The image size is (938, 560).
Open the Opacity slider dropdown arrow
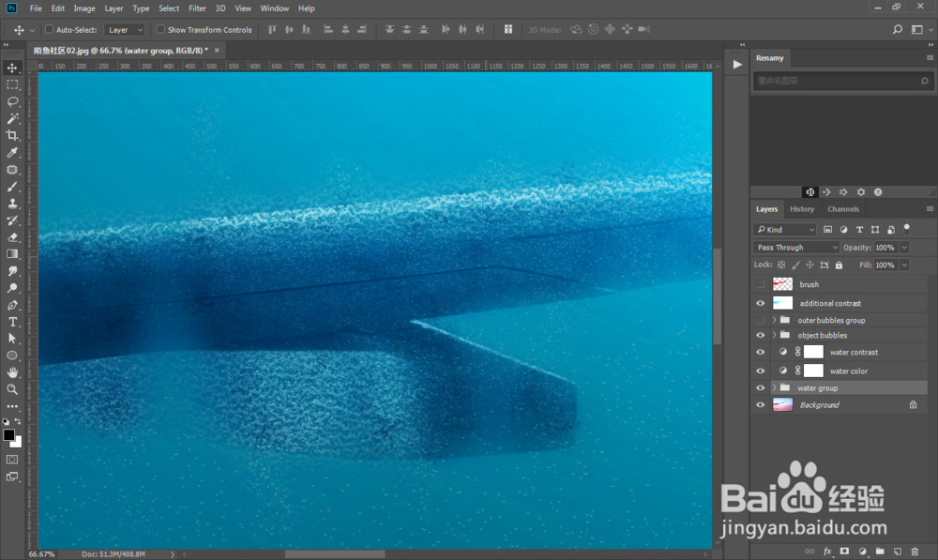coord(904,247)
